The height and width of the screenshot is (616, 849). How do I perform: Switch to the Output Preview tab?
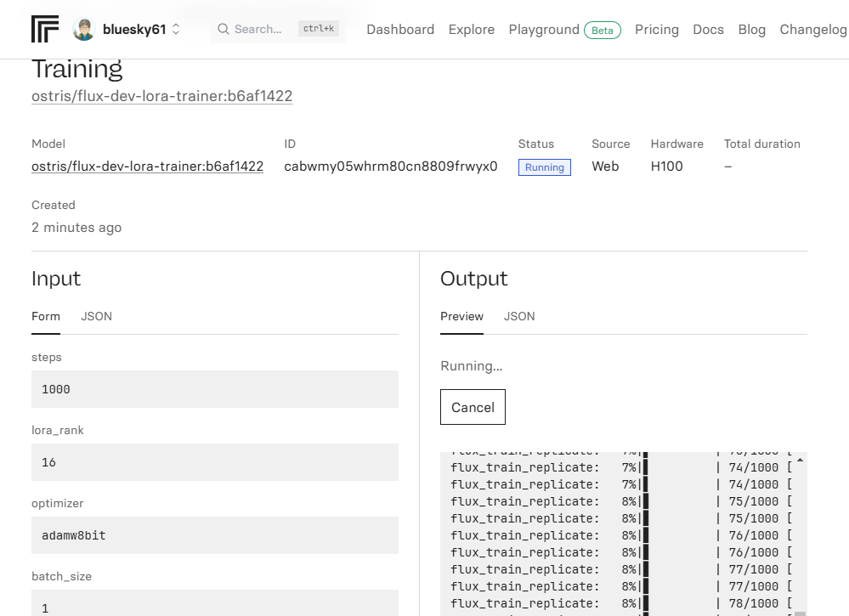click(461, 317)
